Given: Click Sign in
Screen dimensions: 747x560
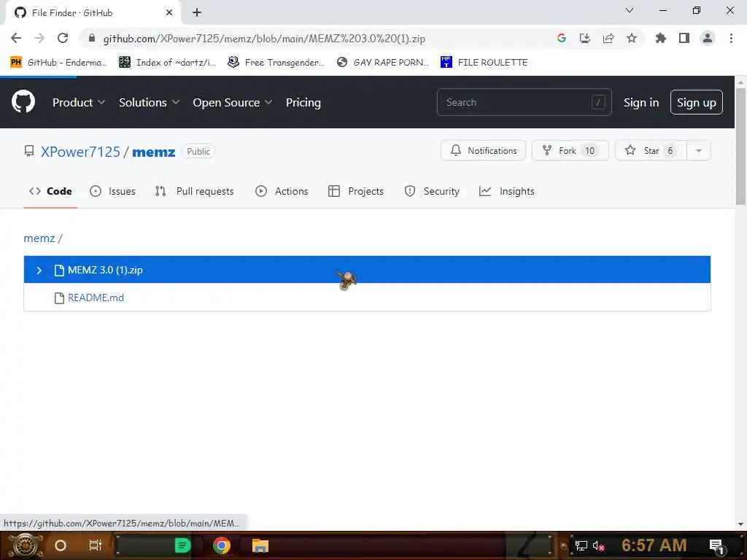Looking at the screenshot, I should point(641,102).
